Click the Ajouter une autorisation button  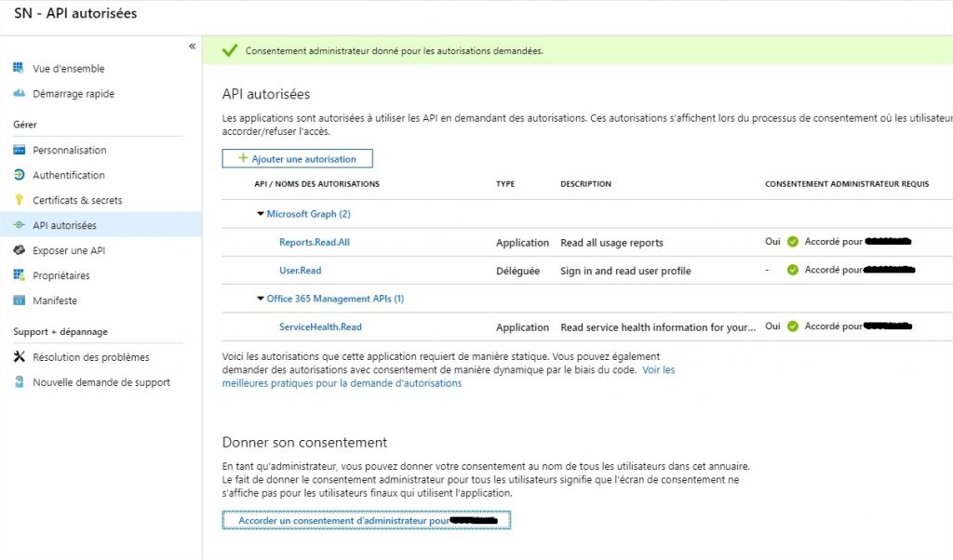tap(297, 158)
